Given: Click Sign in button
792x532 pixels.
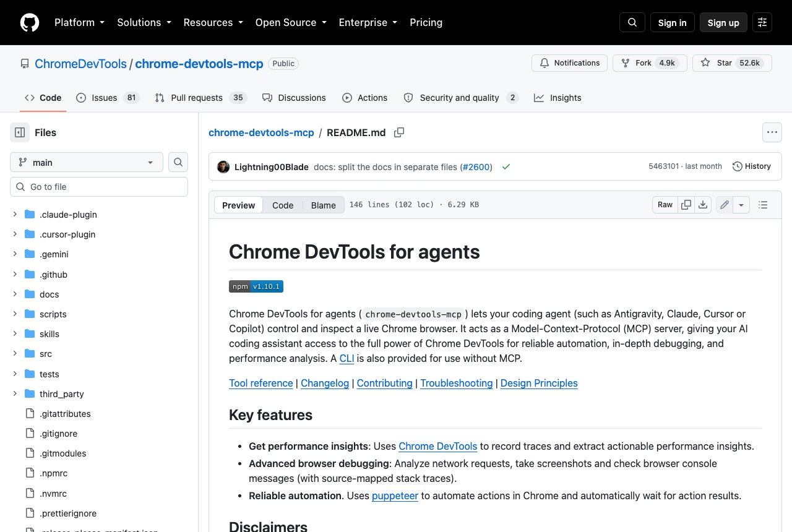Looking at the screenshot, I should coord(673,22).
